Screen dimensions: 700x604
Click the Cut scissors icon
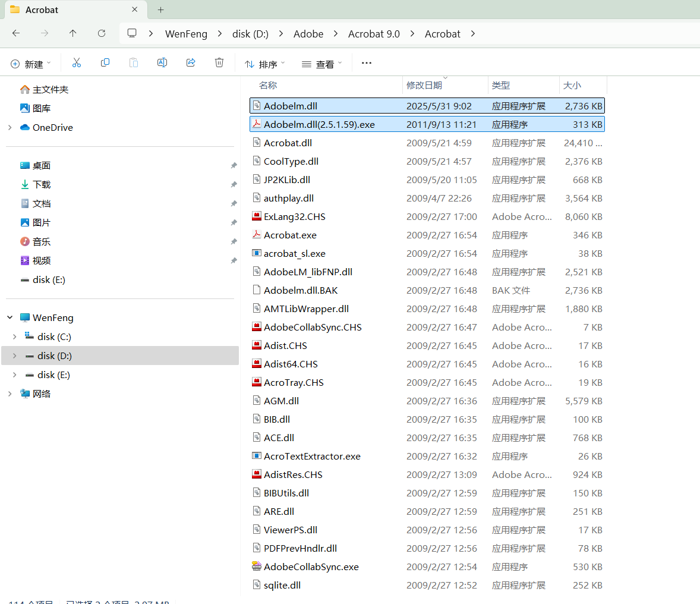click(x=76, y=63)
